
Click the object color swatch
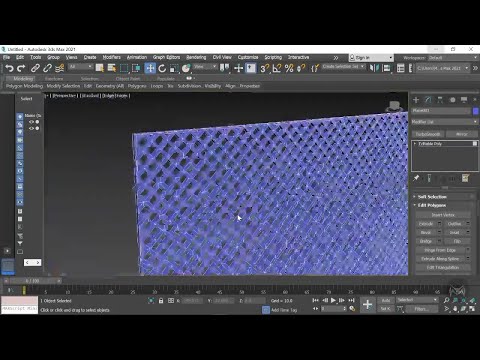[x=476, y=111]
